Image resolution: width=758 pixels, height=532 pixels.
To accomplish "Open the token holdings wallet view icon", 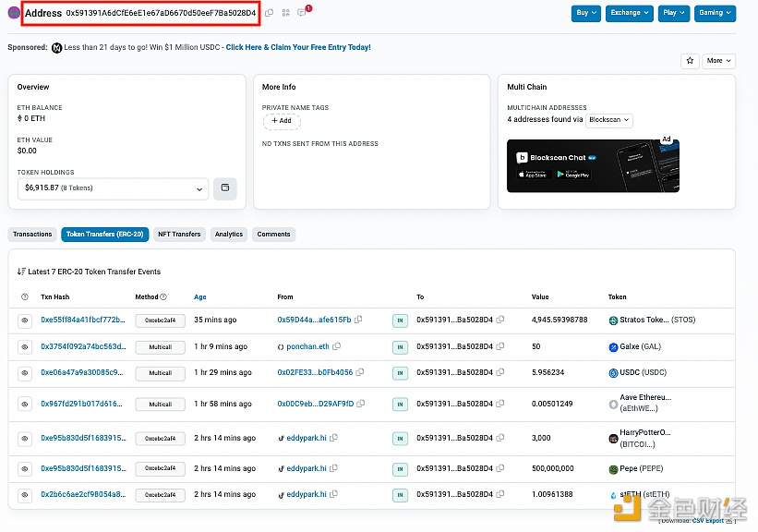I will [x=224, y=187].
